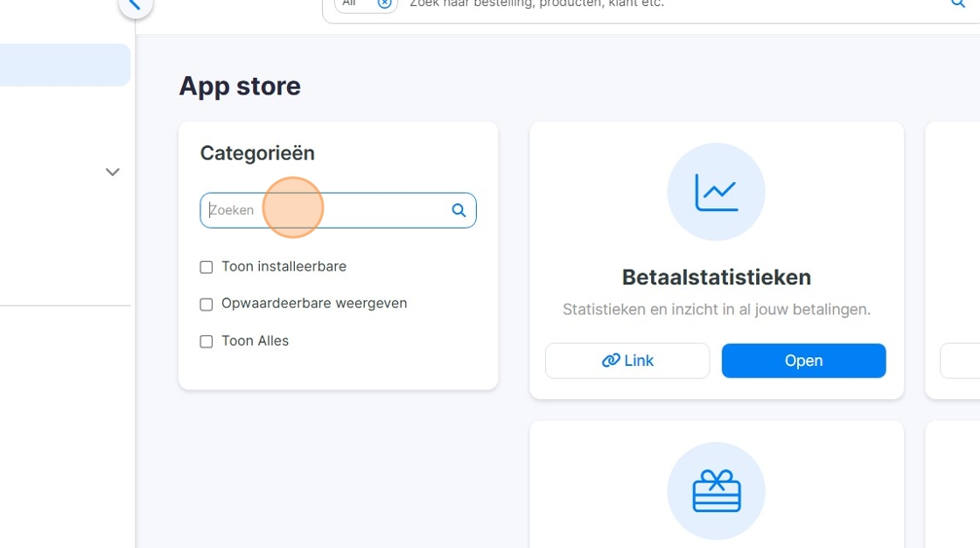This screenshot has height=548, width=980.
Task: Clear the All filter with x icon
Action: (384, 4)
